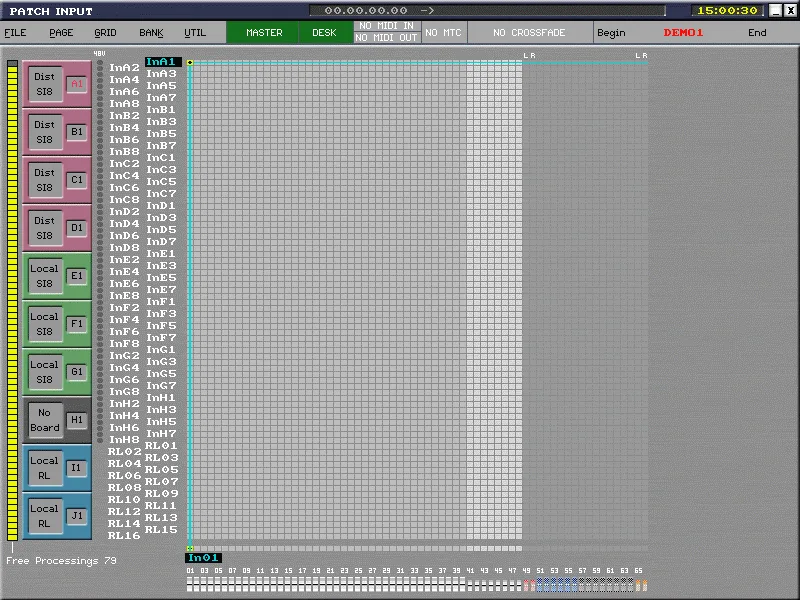
Task: Open the PAGE dropdown menu
Action: [61, 33]
